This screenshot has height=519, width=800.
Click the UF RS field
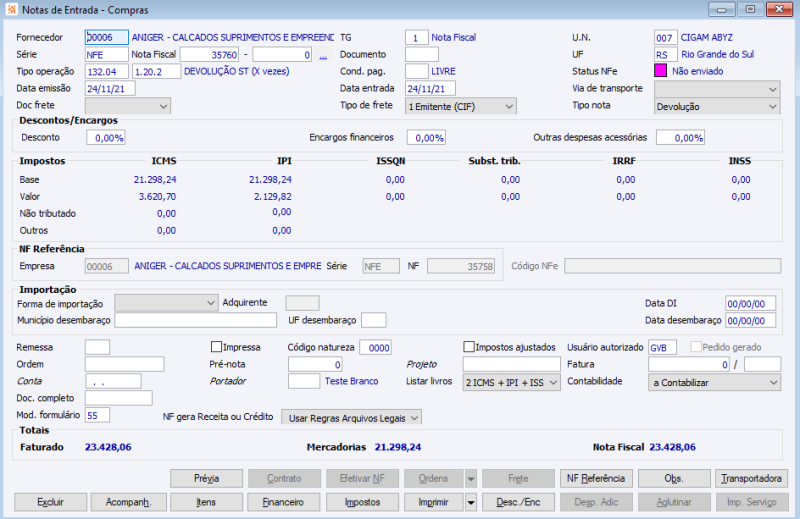(665, 55)
